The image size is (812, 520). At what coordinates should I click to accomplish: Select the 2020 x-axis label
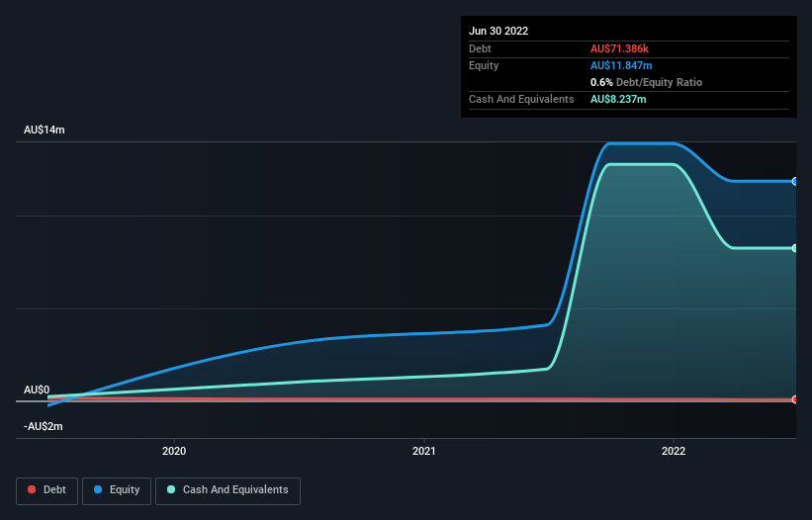point(174,451)
